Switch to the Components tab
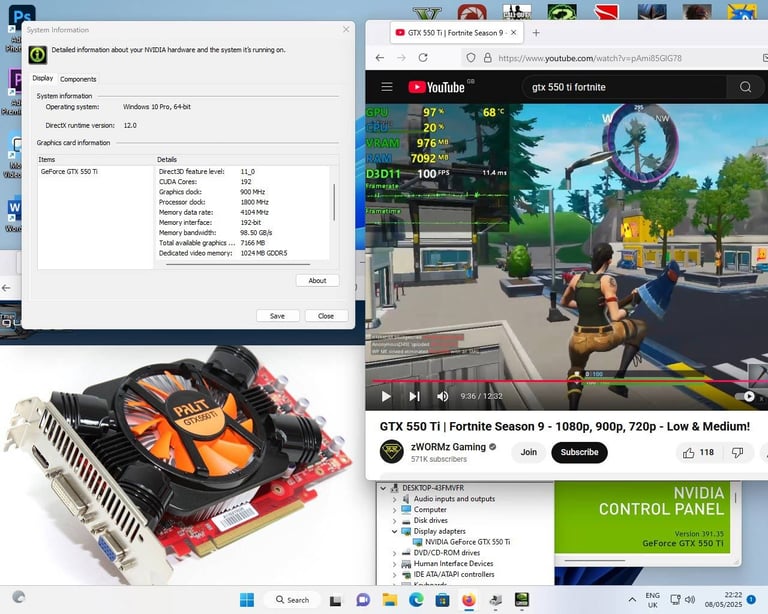This screenshot has width=768, height=614. [78, 79]
